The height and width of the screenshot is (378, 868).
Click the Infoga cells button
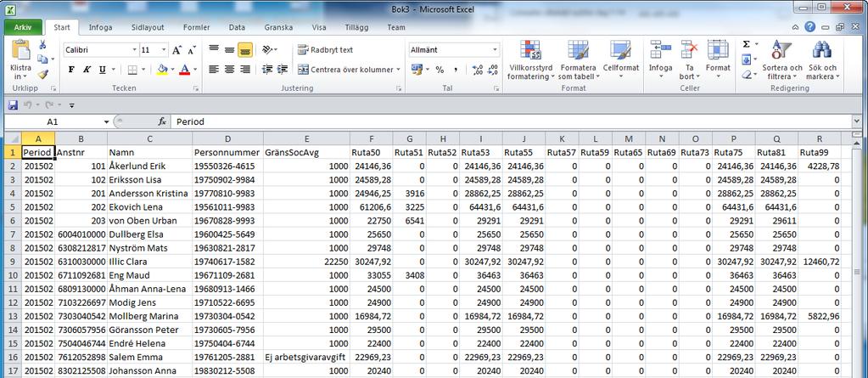click(660, 60)
